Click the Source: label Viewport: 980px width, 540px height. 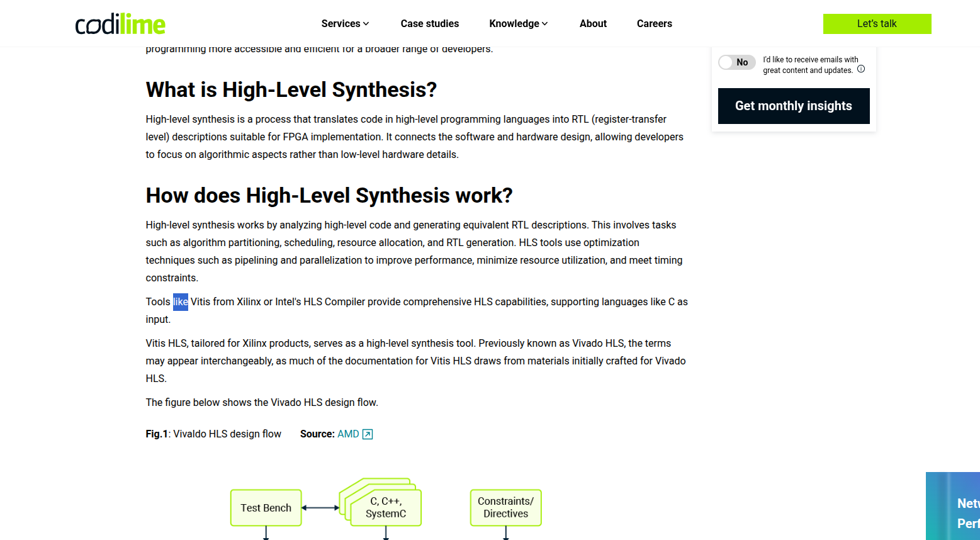[317, 434]
